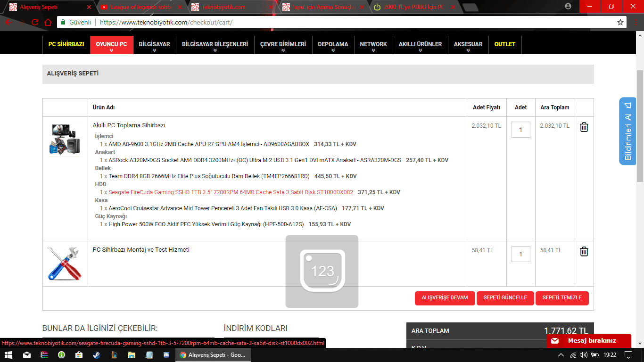Switch to the League of Legends tab
The width and height of the screenshot is (644, 362).
[x=142, y=8]
